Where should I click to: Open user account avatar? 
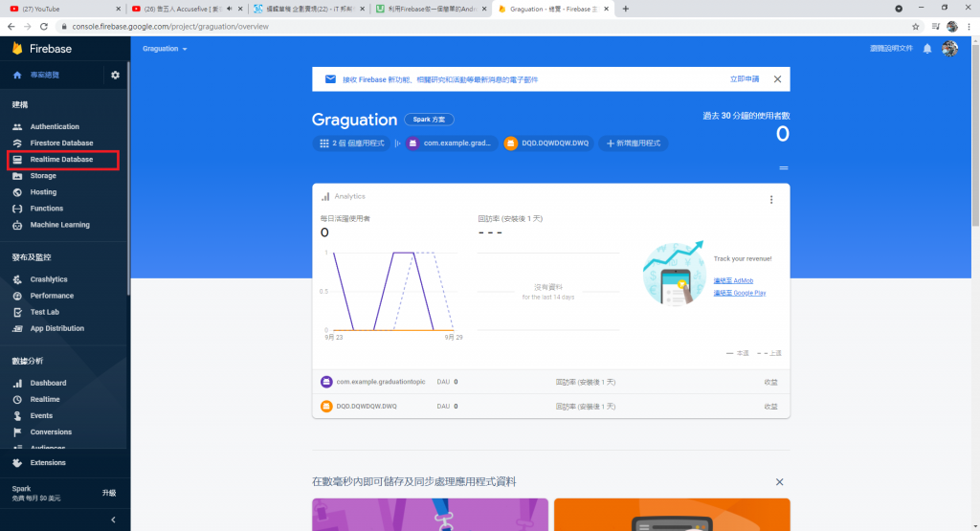click(950, 49)
